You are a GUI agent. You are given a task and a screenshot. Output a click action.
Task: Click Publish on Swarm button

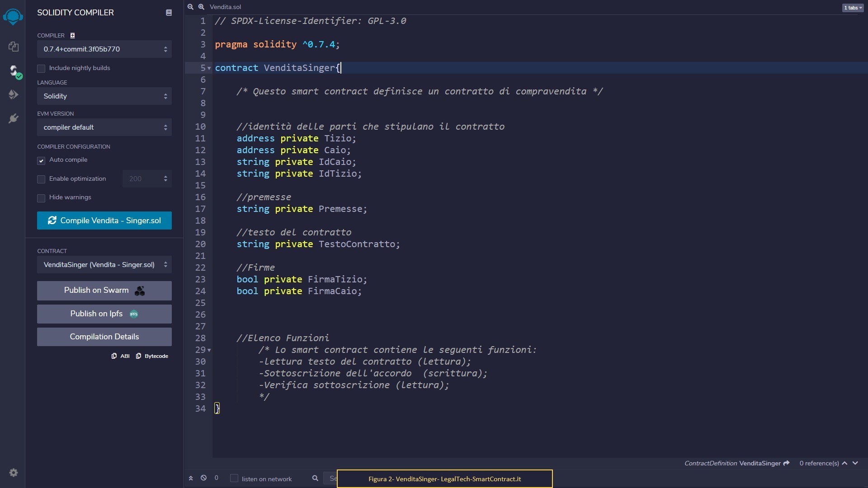point(104,291)
